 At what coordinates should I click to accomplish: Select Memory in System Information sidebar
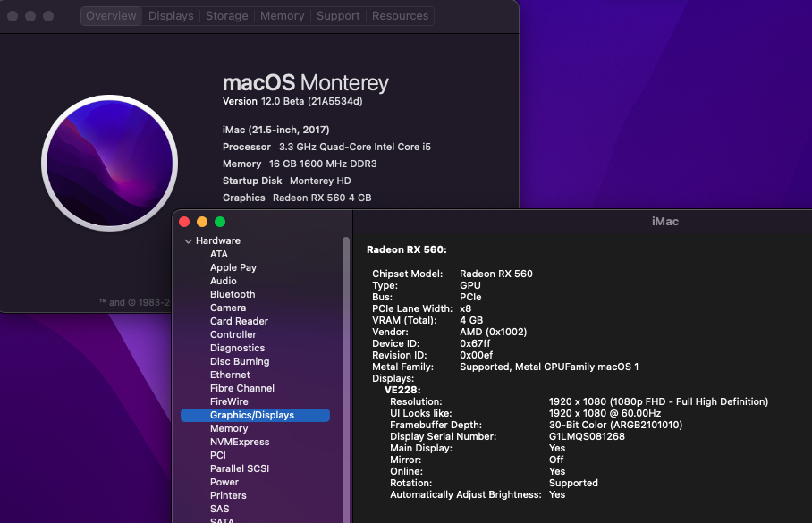[229, 429]
